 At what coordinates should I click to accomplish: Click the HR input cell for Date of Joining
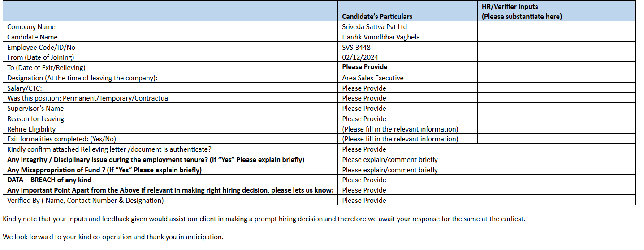pyautogui.click(x=556, y=57)
